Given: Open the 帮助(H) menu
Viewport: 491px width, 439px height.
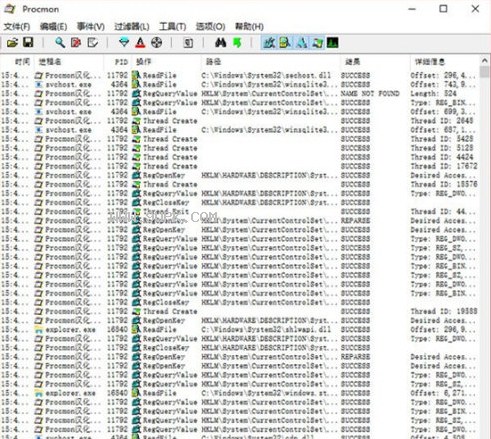Looking at the screenshot, I should click(249, 26).
